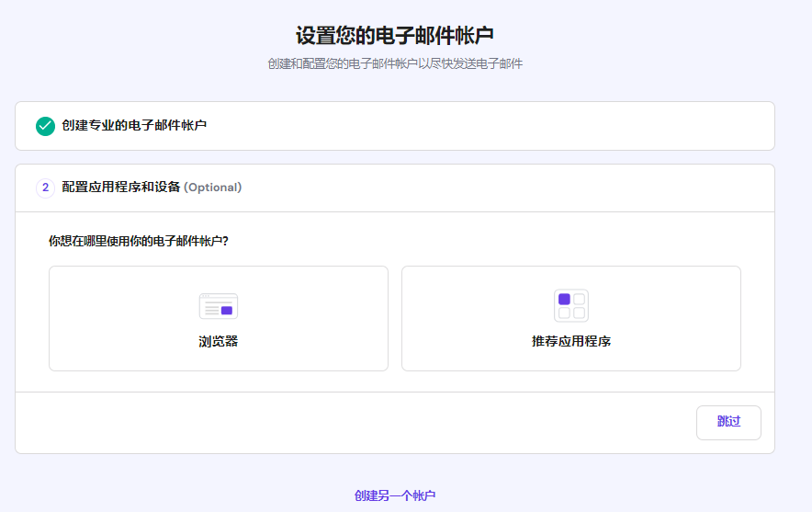Click the purple square in apps grid icon
The height and width of the screenshot is (512, 812).
(564, 299)
